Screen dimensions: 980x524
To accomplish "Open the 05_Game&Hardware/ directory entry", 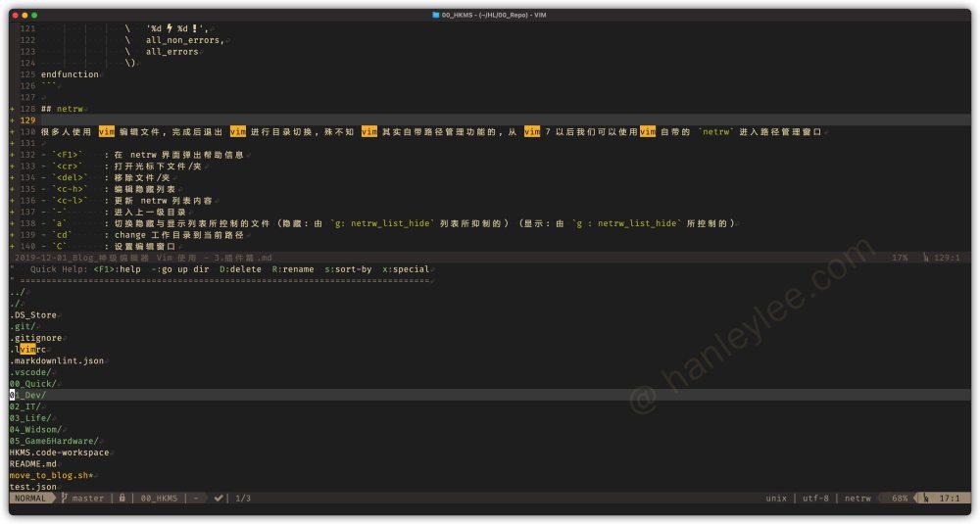I will click(54, 441).
